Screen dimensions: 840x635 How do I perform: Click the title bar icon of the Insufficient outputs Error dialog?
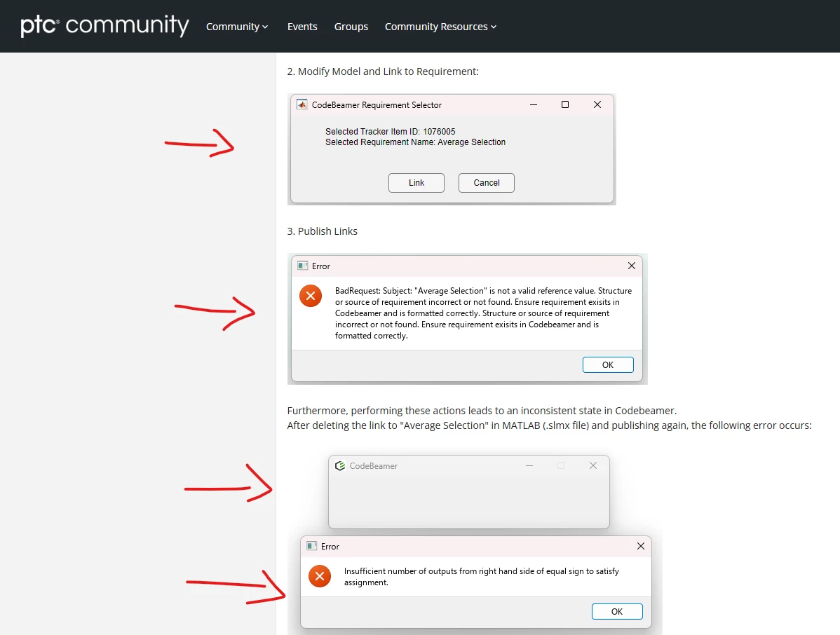coord(312,546)
